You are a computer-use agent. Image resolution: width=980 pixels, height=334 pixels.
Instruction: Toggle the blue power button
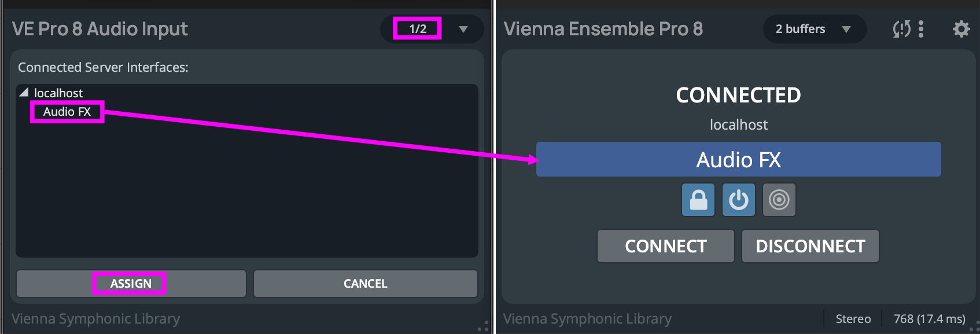pyautogui.click(x=738, y=200)
